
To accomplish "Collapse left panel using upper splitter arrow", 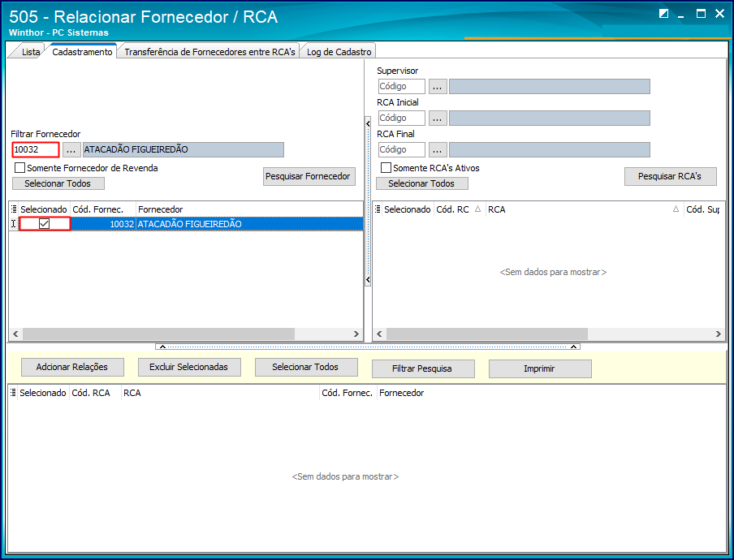I will tap(368, 123).
